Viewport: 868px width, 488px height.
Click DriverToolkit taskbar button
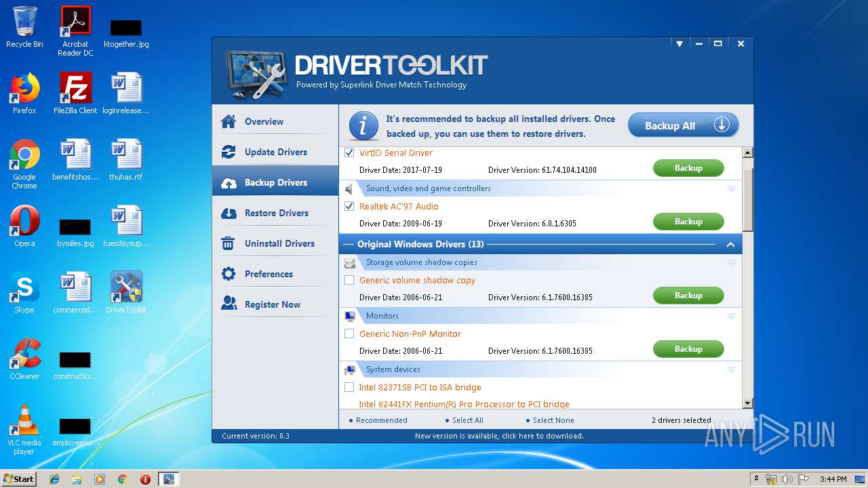click(168, 479)
